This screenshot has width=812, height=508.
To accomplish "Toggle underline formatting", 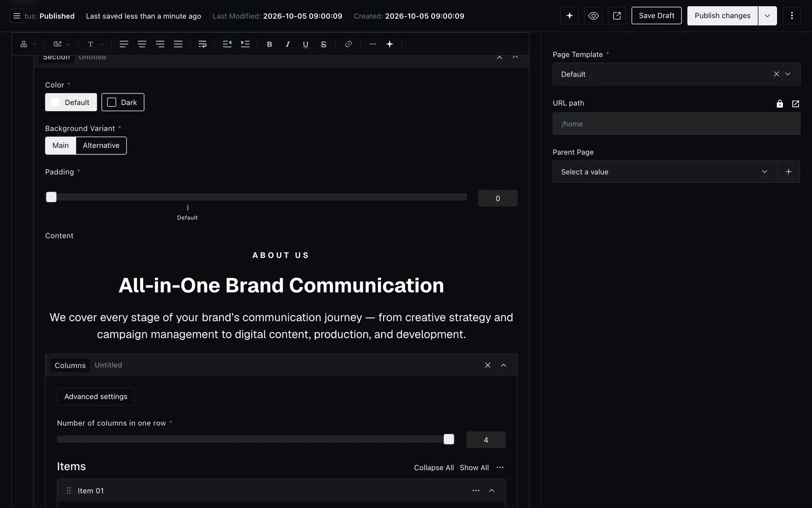I will [306, 44].
